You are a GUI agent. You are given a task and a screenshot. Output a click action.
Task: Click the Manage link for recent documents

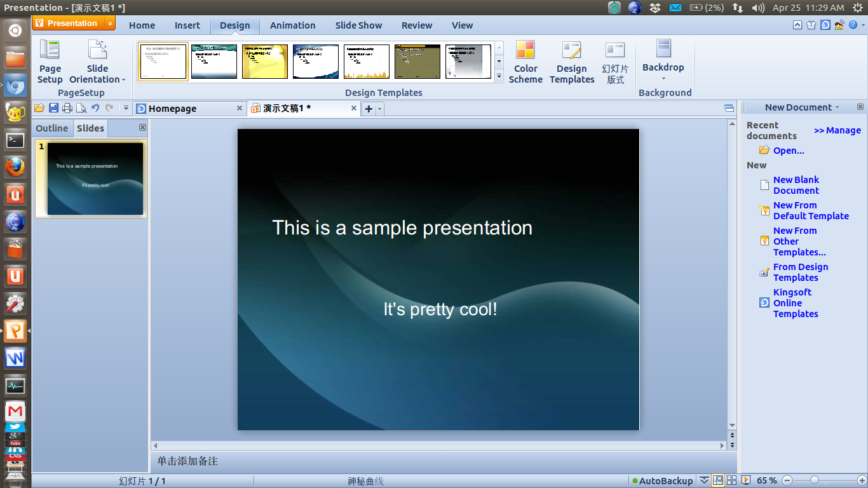(837, 130)
